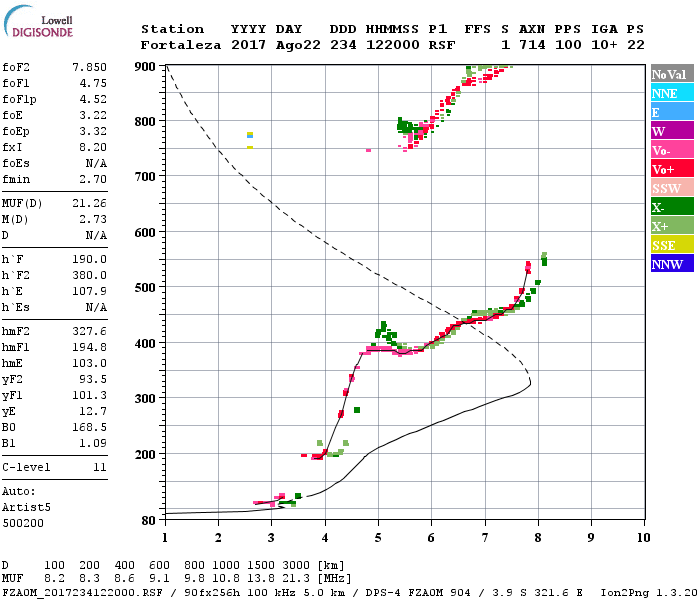Select the W purple legend swatch

pyautogui.click(x=672, y=131)
